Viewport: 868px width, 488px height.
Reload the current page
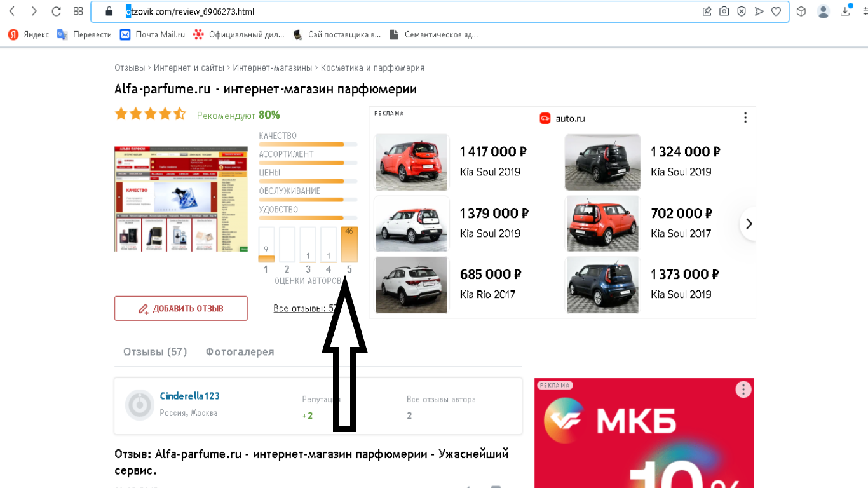tap(56, 11)
